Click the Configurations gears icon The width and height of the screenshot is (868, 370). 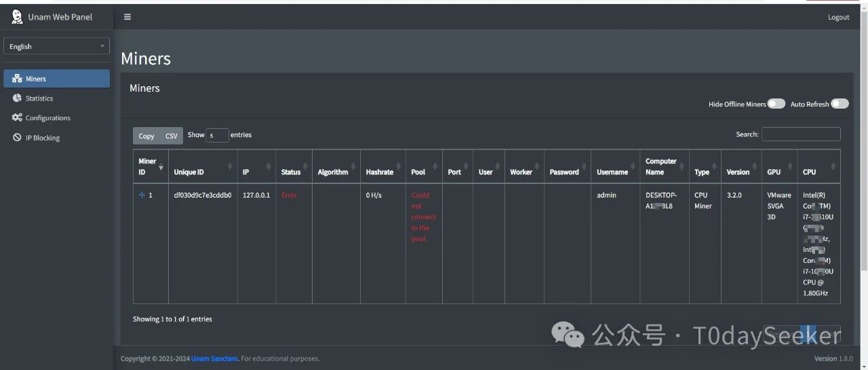[17, 118]
